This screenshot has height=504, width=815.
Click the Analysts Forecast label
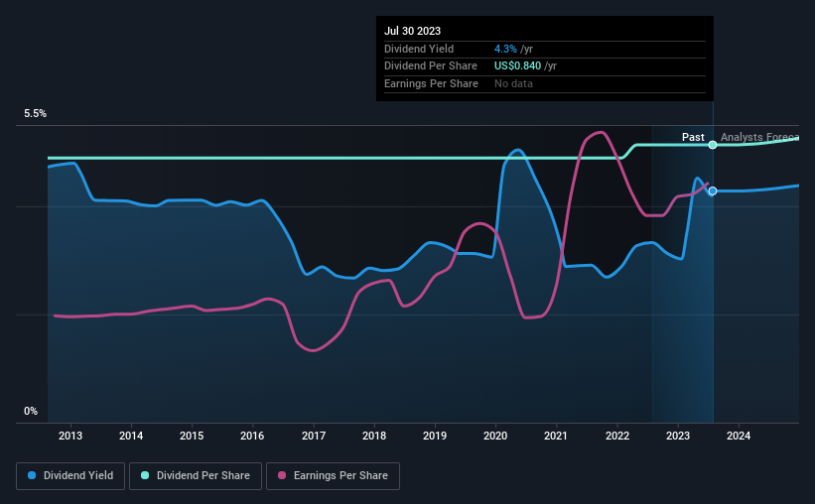759,137
